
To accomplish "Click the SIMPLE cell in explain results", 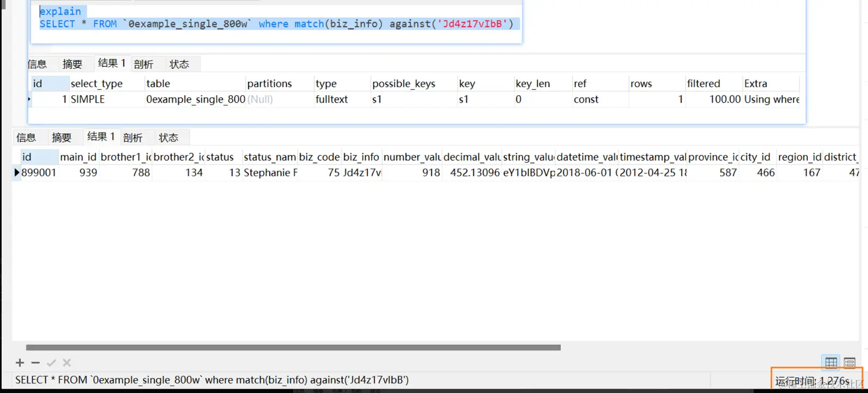I will [x=107, y=99].
